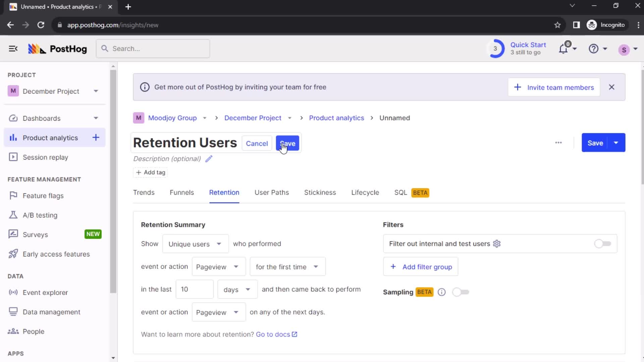The height and width of the screenshot is (362, 644).
Task: Click the Product analytics sidebar icon
Action: [13, 138]
